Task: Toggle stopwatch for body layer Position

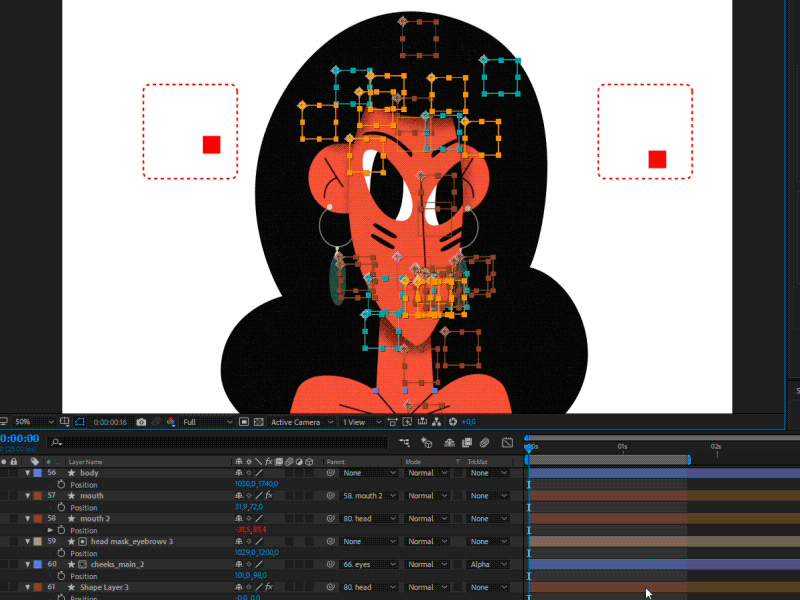Action: 61,484
